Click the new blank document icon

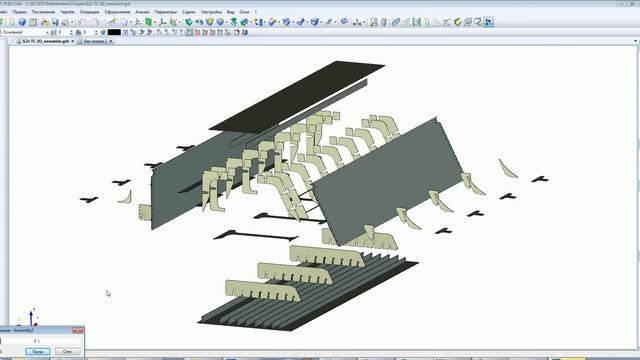click(x=12, y=22)
